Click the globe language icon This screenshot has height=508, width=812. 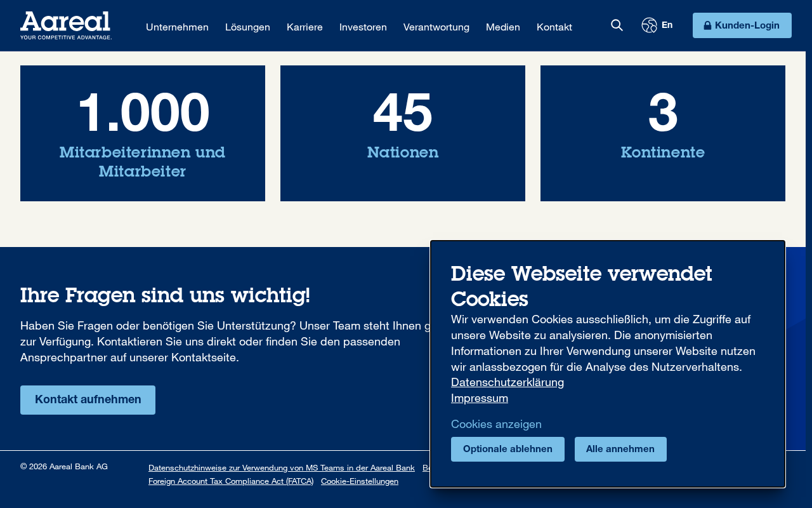tap(649, 25)
